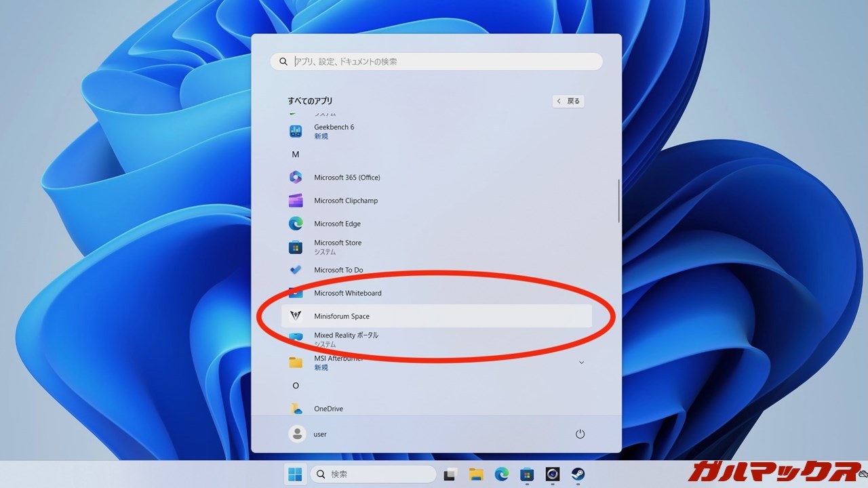
Task: Open Mixed Reality ポータル
Action: 346,339
